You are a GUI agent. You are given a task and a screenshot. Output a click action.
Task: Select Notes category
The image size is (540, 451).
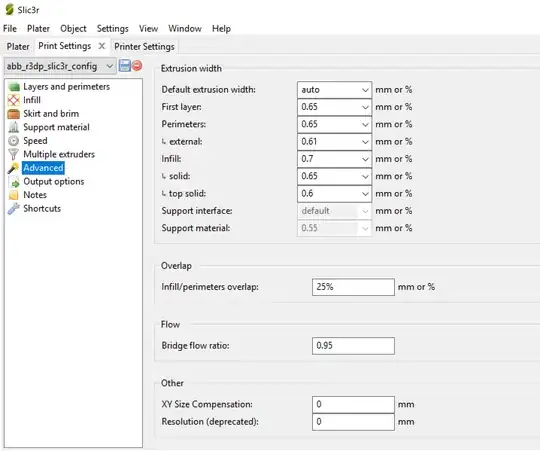[x=35, y=195]
